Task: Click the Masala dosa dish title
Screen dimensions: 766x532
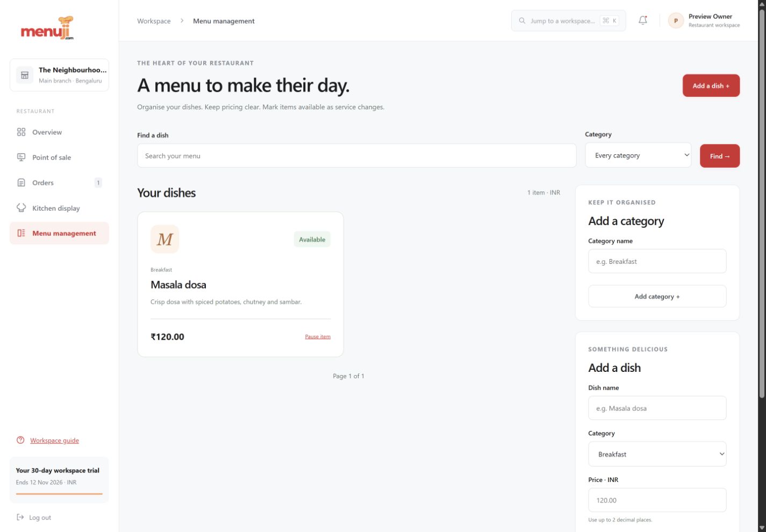Action: click(178, 285)
